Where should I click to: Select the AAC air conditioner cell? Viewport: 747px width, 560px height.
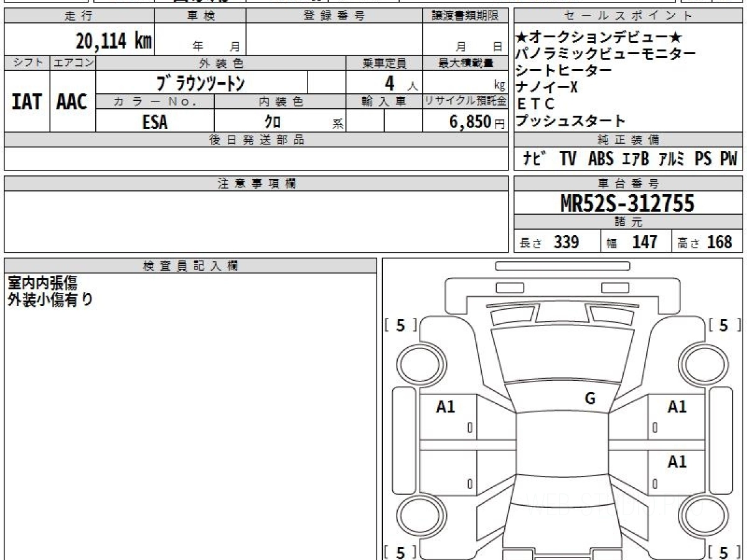[x=72, y=101]
